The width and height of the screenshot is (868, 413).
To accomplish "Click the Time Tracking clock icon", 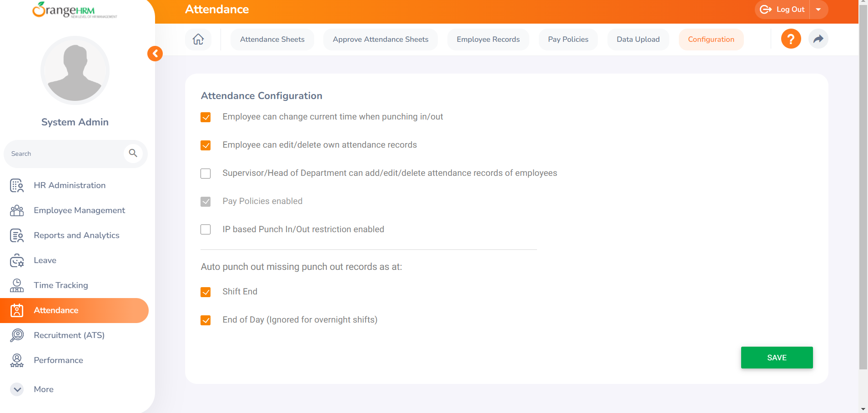I will tap(17, 285).
